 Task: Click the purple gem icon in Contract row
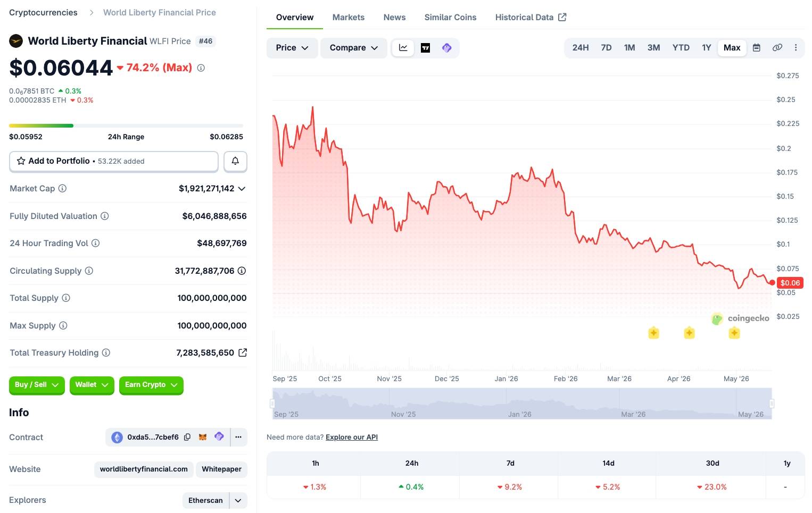219,436
